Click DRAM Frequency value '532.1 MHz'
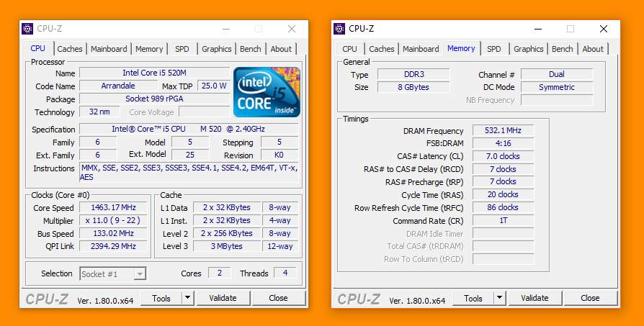The image size is (644, 326). tap(503, 130)
